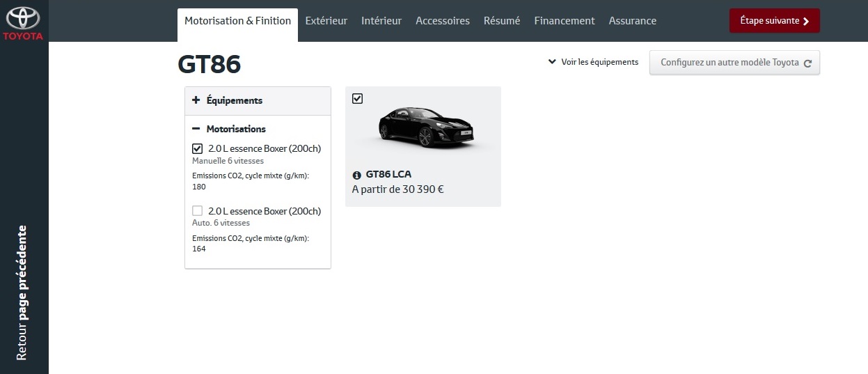Viewport: 868px width, 374px height.
Task: Click the info icon beside GT86 LCA
Action: point(357,175)
